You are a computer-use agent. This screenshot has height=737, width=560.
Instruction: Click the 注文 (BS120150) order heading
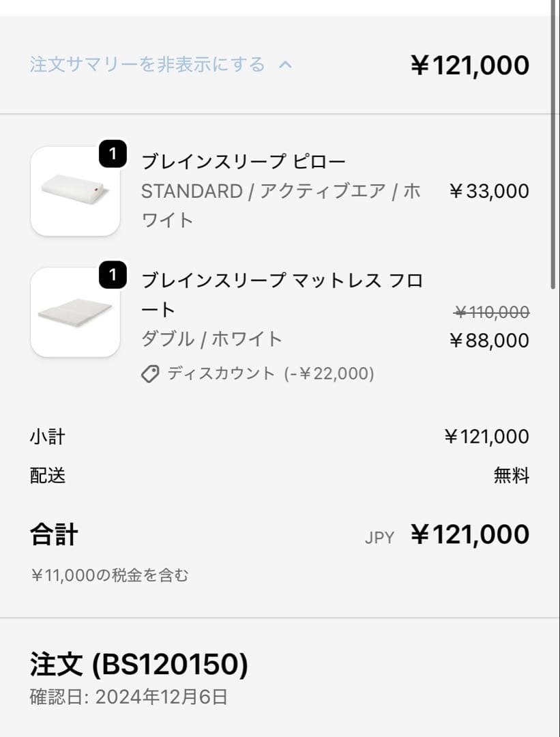tap(138, 664)
